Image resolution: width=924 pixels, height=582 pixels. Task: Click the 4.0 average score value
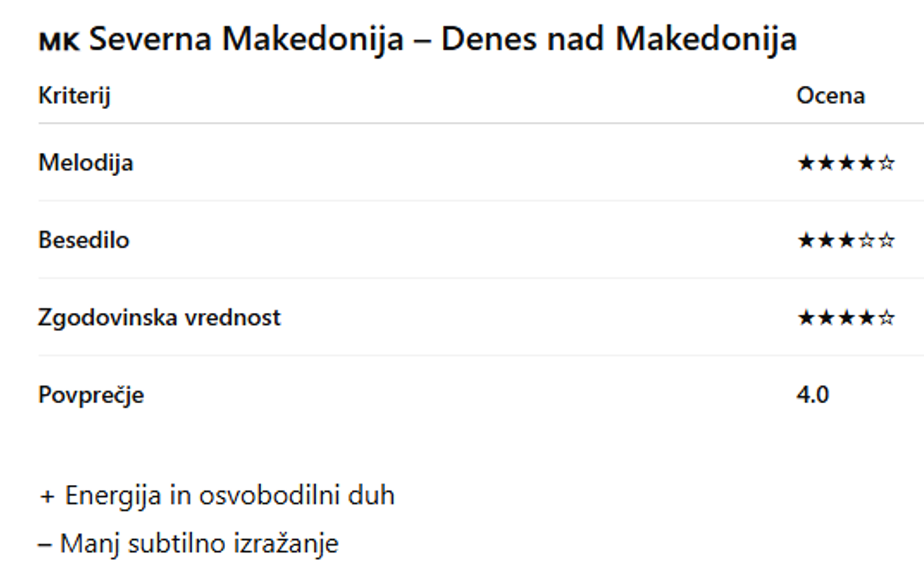[x=813, y=394]
